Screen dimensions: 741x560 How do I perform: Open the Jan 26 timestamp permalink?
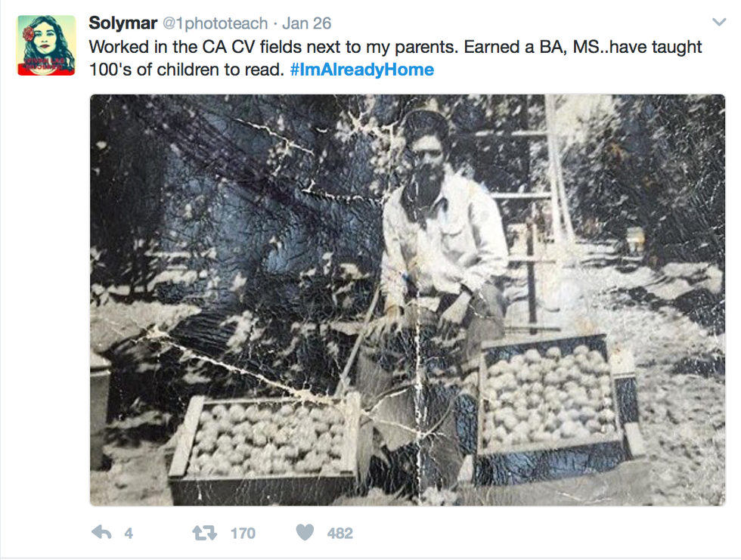click(x=307, y=24)
